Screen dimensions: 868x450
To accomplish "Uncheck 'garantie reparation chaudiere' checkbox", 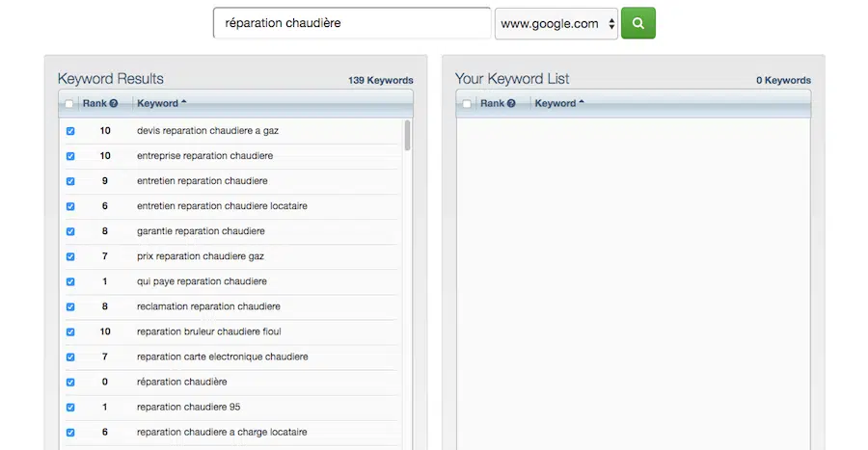I will [69, 231].
